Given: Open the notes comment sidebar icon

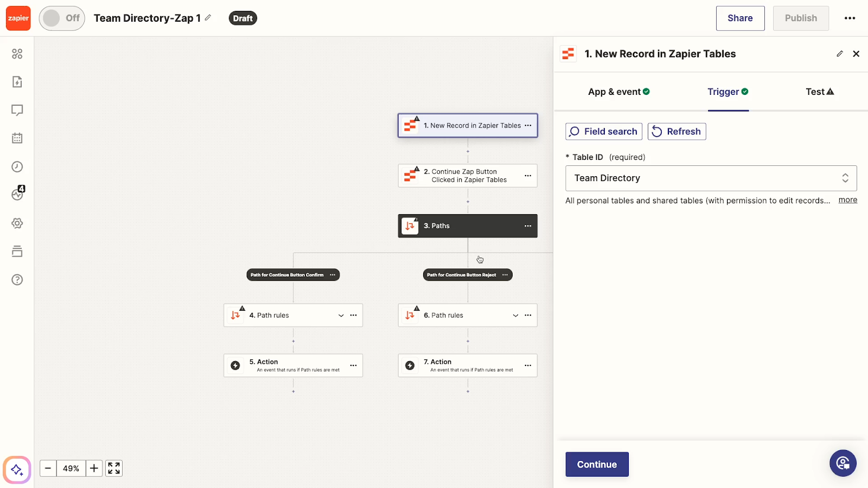Looking at the screenshot, I should coord(17,110).
